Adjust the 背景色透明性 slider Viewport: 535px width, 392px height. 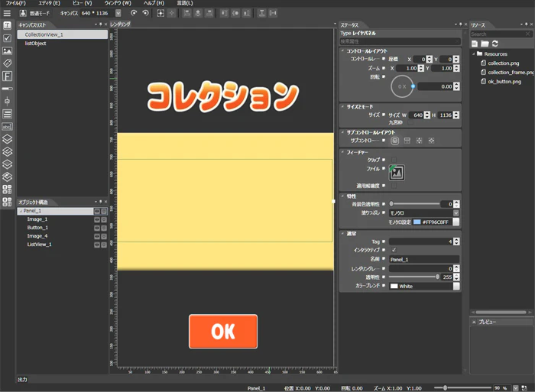coord(415,204)
